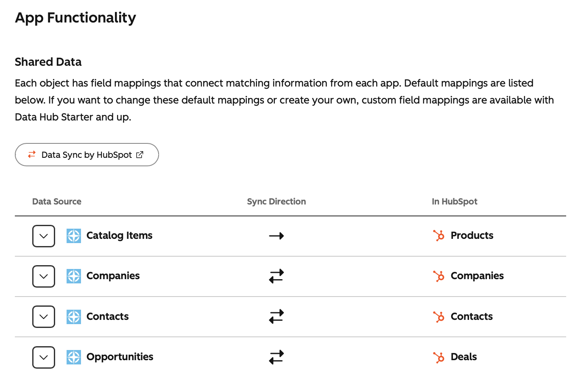Screen dimensions: 581x392
Task: Click the one-way sync arrow for Catalog Items
Action: coord(277,236)
